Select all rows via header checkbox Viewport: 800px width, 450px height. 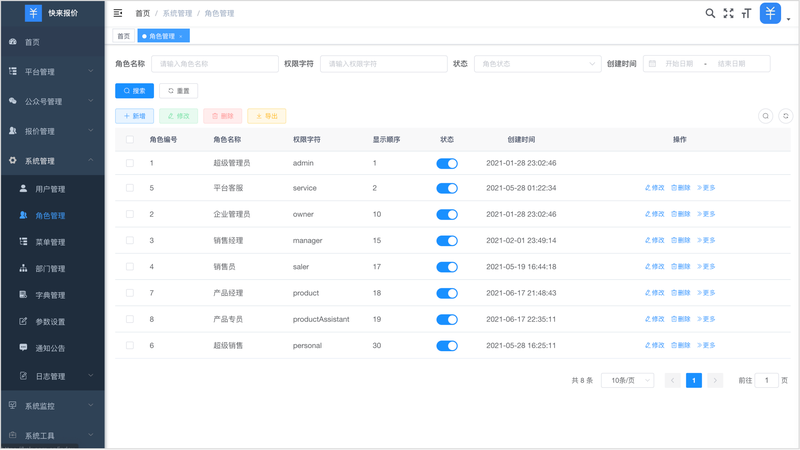[x=130, y=139]
